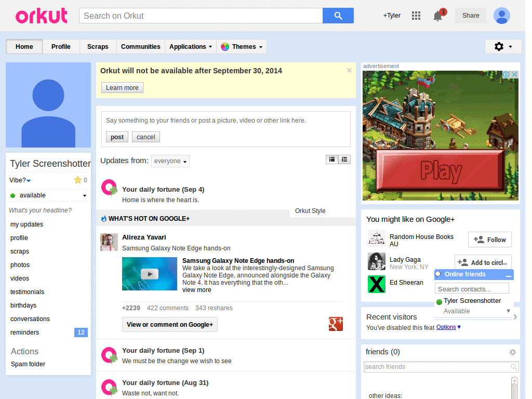The height and width of the screenshot is (399, 532).
Task: Open the Vibe dropdown
Action: point(29,180)
